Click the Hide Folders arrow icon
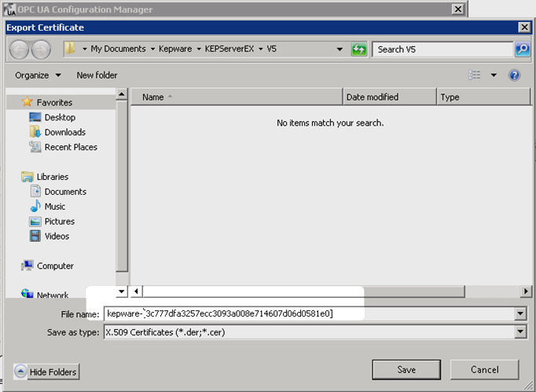Viewport: 536px width, 392px height. 20,372
